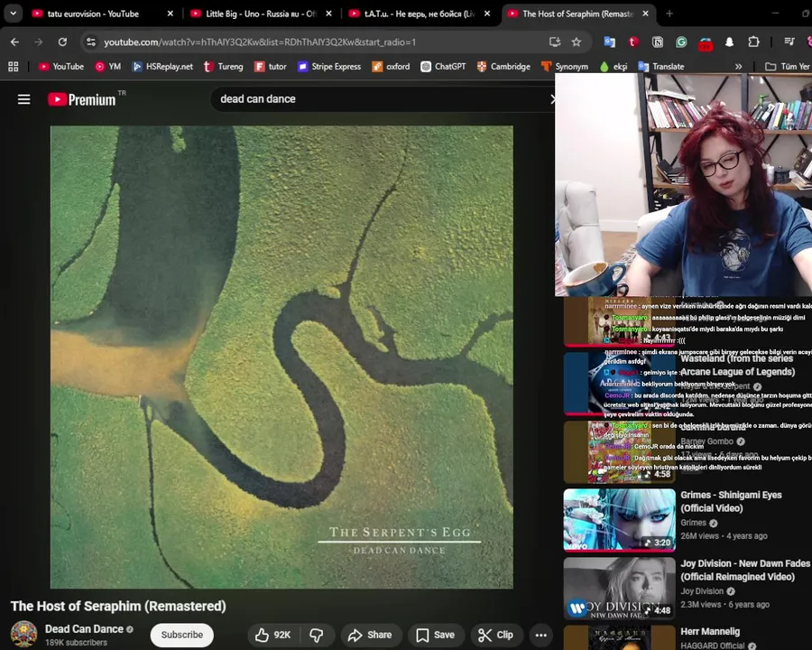Open the apps grid in bookmarks bar
812x650 pixels.
[x=14, y=66]
